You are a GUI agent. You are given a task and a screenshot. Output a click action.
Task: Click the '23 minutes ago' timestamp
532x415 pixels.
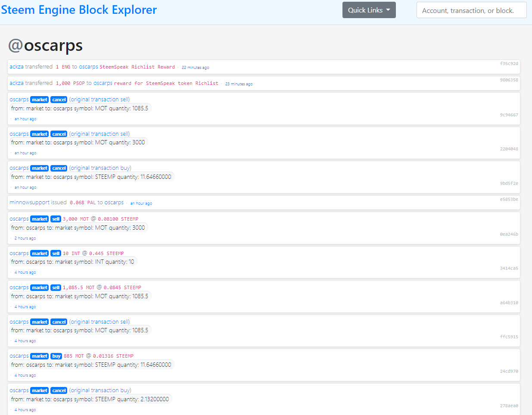(239, 84)
